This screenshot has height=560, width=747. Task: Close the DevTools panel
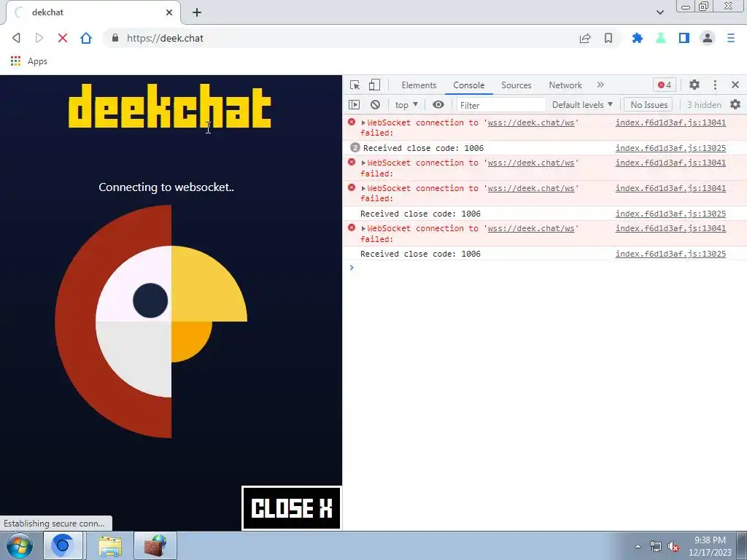pyautogui.click(x=735, y=85)
